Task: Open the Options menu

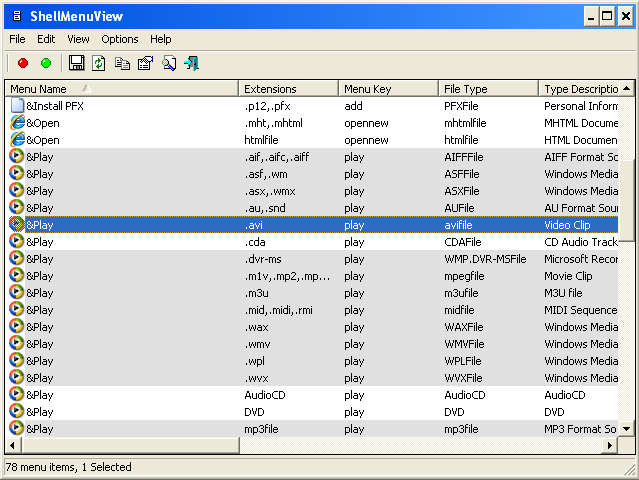Action: pyautogui.click(x=120, y=39)
